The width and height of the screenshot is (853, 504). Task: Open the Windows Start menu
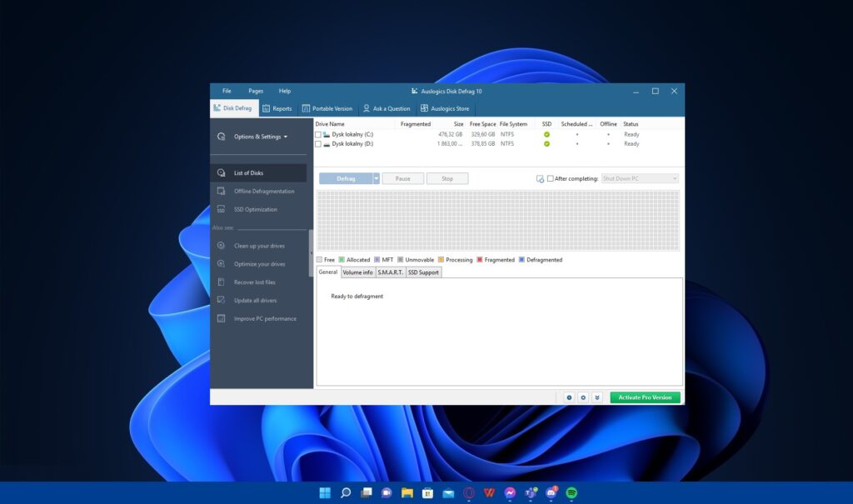click(325, 493)
